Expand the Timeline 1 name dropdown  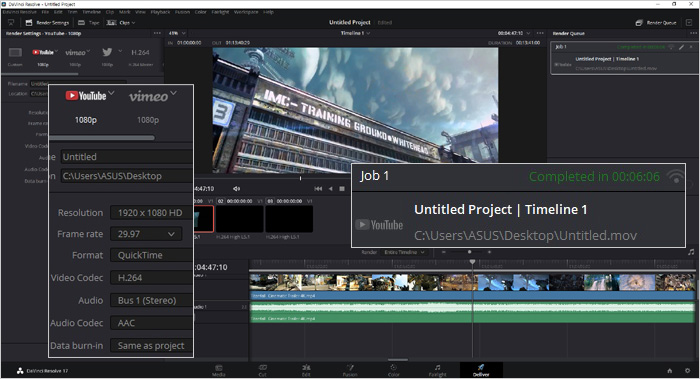355,33
